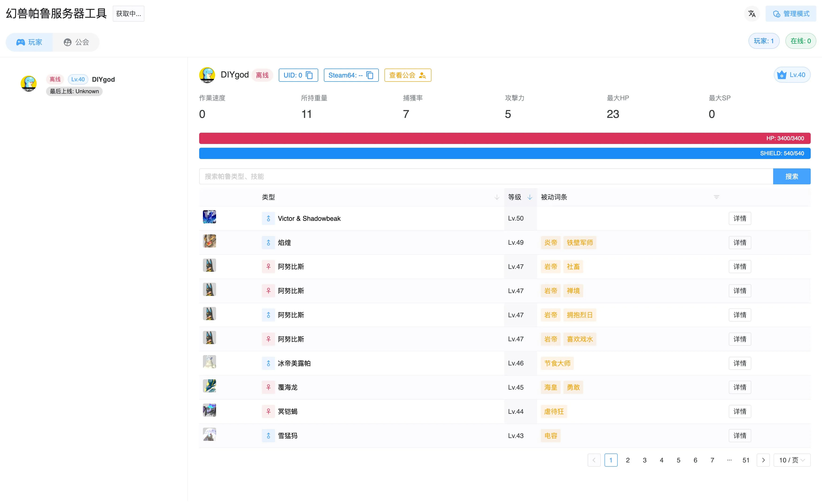Image resolution: width=822 pixels, height=504 pixels.
Task: Sort the table by 等级 column arrow
Action: (530, 197)
